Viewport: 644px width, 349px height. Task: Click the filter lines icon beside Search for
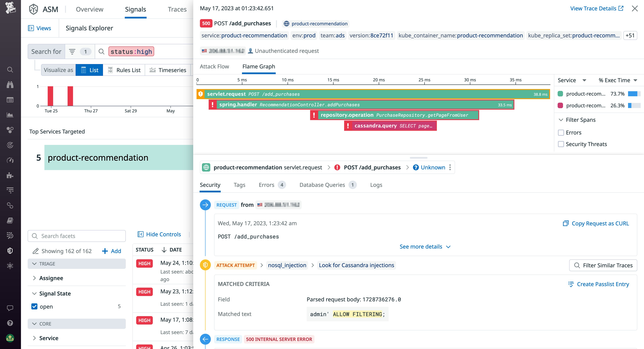72,52
